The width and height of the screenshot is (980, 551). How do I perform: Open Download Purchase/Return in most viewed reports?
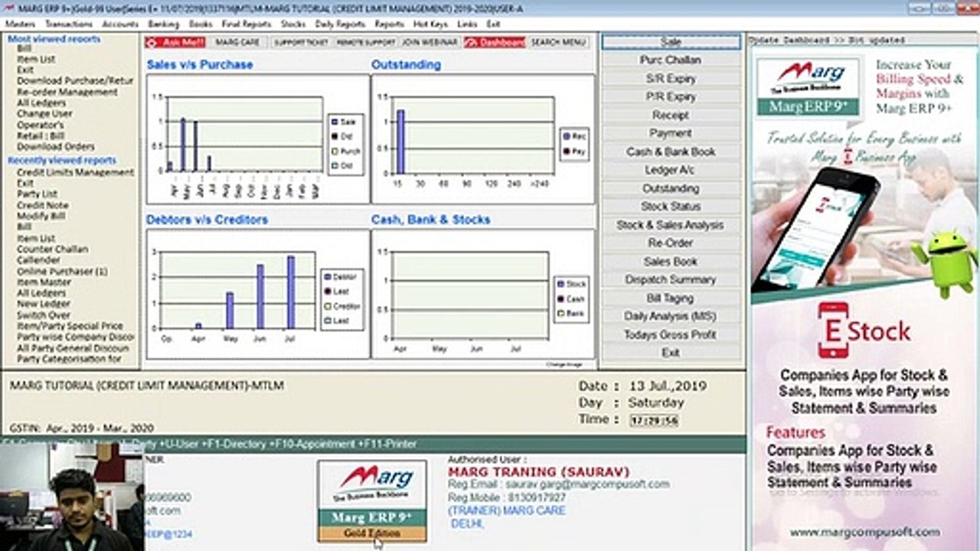point(75,81)
